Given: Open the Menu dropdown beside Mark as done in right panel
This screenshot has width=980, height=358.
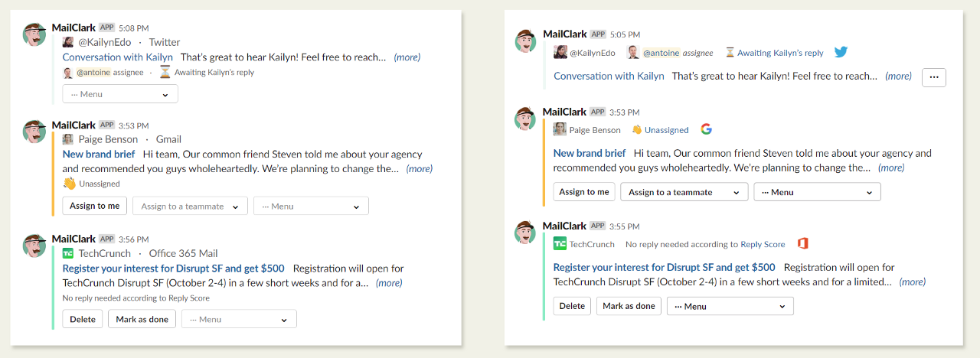Looking at the screenshot, I should pos(730,306).
